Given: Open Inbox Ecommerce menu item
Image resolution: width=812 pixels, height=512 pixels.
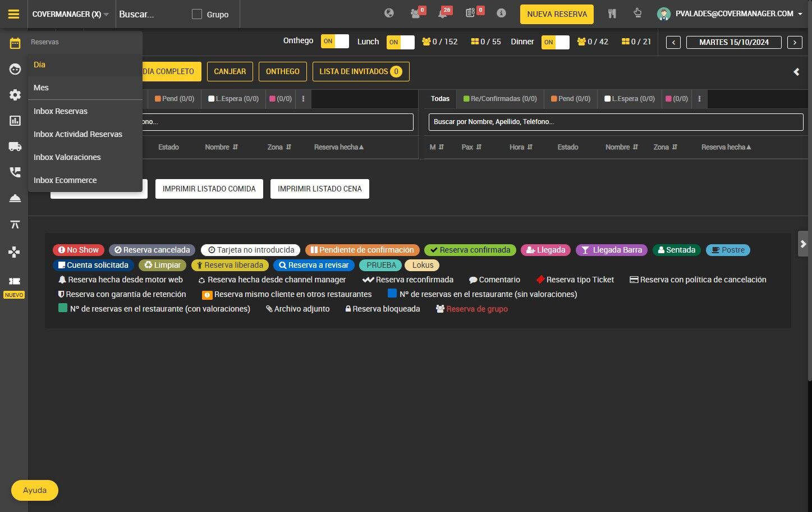Looking at the screenshot, I should pyautogui.click(x=85, y=180).
